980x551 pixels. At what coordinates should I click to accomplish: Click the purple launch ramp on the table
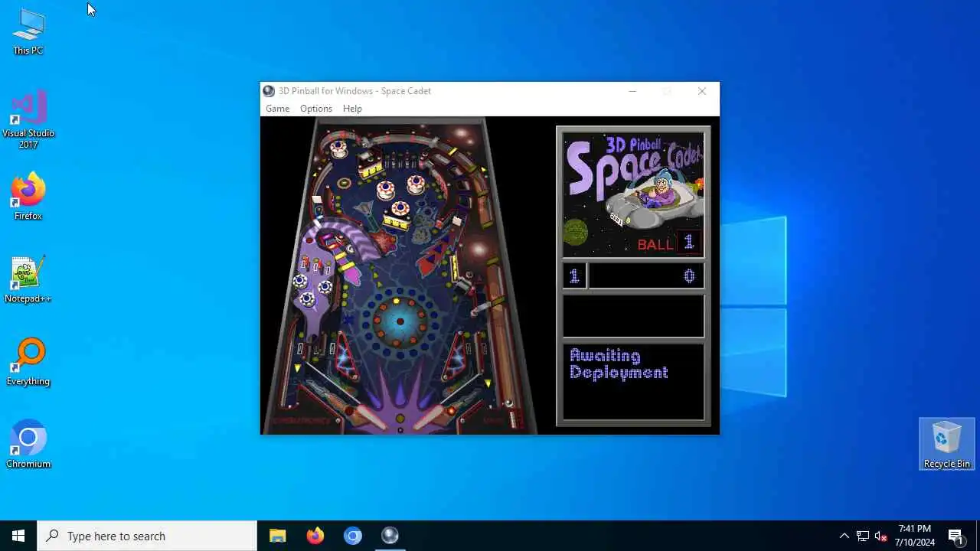coord(357,235)
